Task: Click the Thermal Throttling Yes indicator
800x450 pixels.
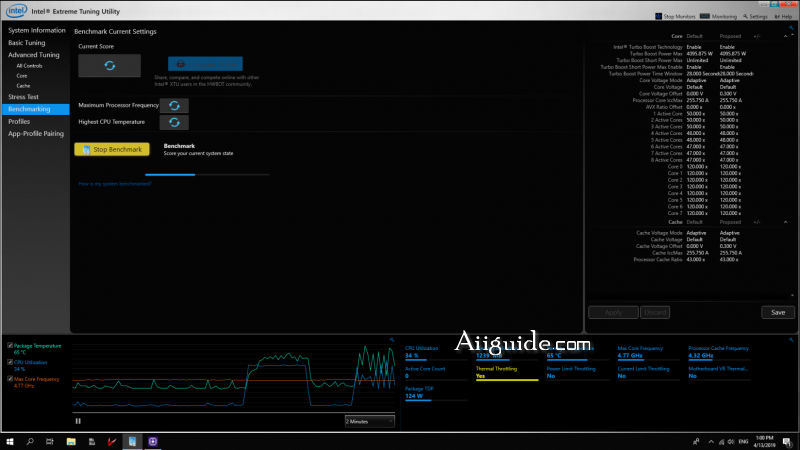Action: coord(507,372)
